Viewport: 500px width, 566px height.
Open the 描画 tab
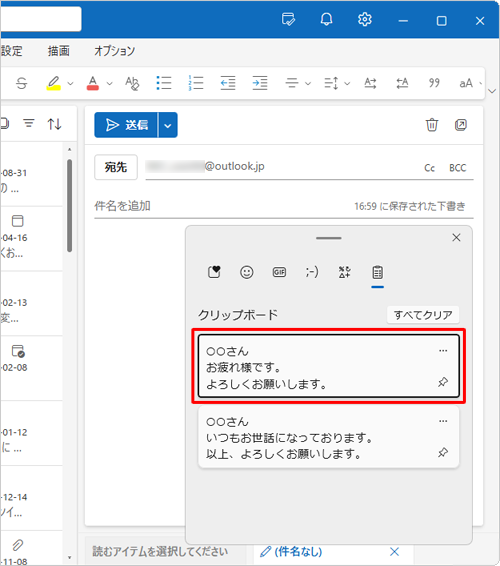[x=58, y=51]
